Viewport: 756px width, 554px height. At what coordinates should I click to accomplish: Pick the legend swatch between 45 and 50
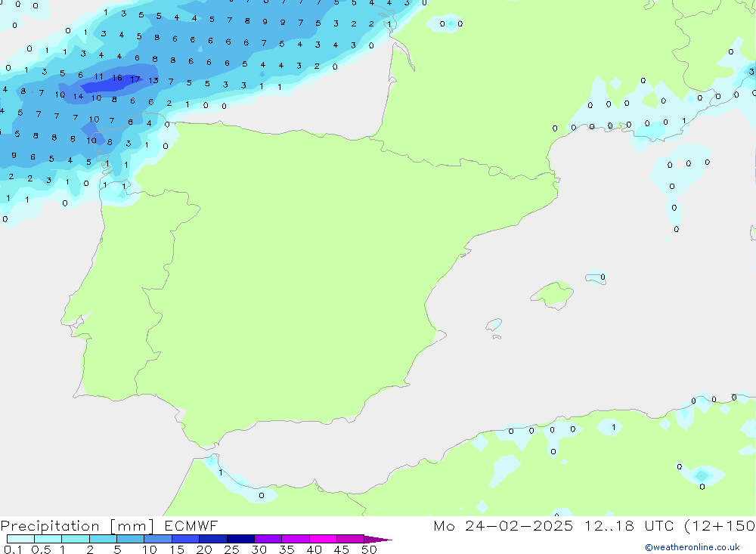click(350, 539)
